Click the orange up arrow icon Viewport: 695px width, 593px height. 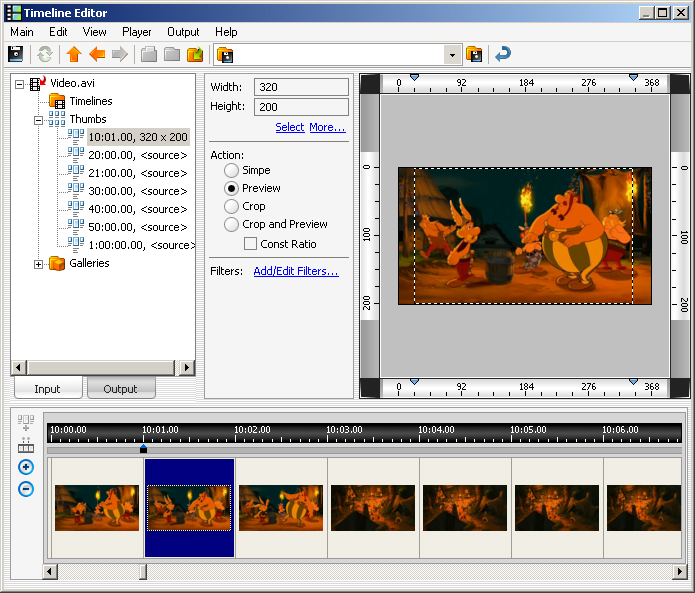(74, 54)
